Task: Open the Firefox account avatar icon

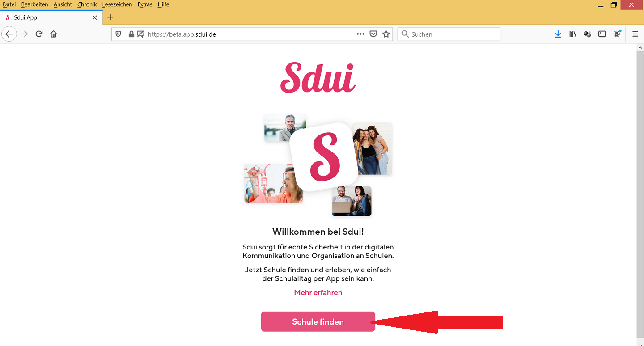Action: tap(617, 34)
